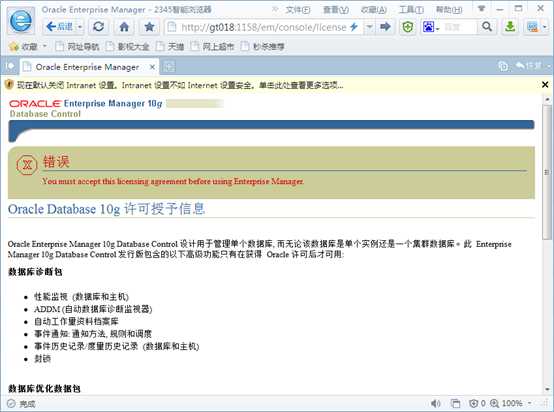Click the Intranet settings notification bar
This screenshot has width=554, height=412.
coord(271,85)
